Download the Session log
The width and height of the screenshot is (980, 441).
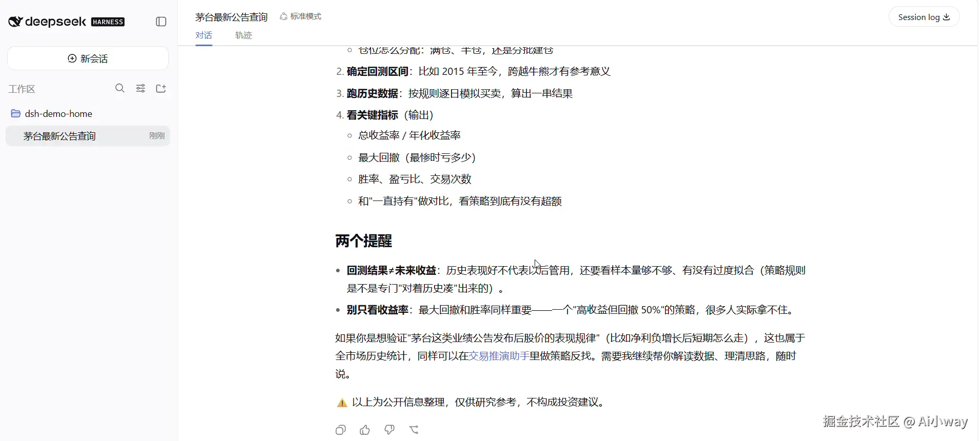[x=924, y=17]
